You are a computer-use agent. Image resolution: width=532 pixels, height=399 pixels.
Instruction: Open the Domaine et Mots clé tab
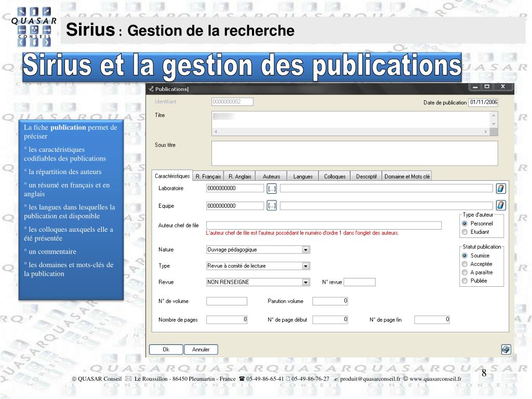click(407, 177)
